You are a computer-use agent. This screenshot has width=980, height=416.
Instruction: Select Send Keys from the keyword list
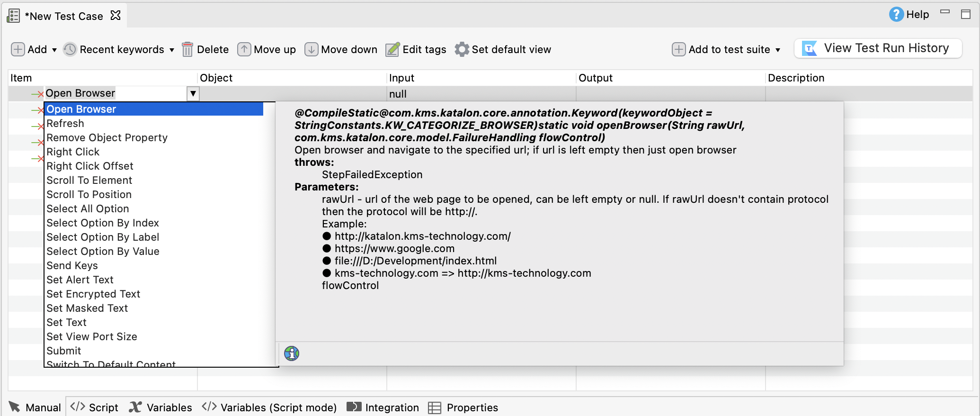(72, 265)
